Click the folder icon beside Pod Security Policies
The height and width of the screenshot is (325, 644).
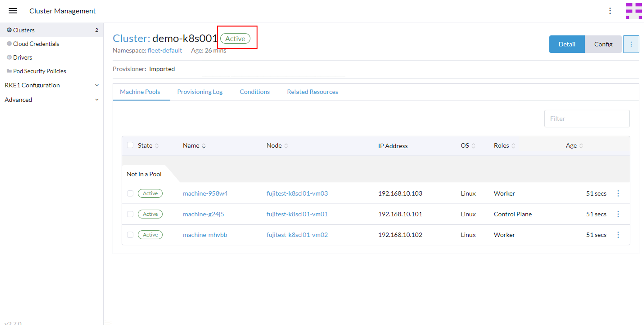tap(9, 71)
